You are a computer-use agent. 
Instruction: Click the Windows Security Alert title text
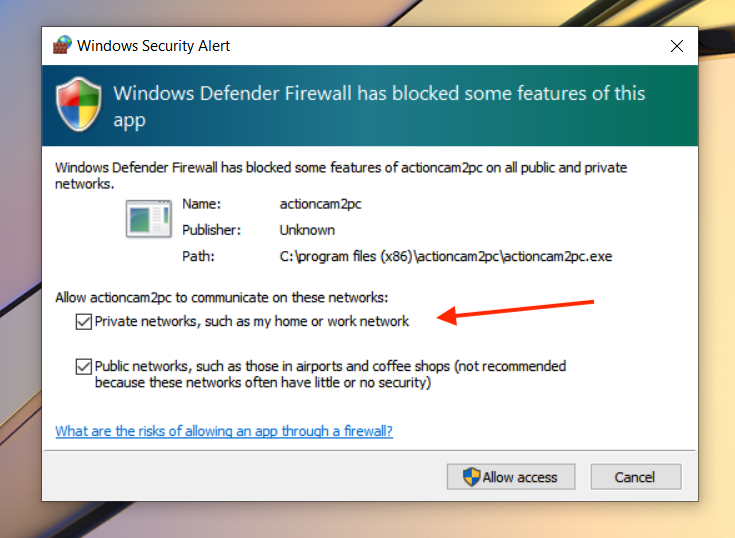coord(153,46)
